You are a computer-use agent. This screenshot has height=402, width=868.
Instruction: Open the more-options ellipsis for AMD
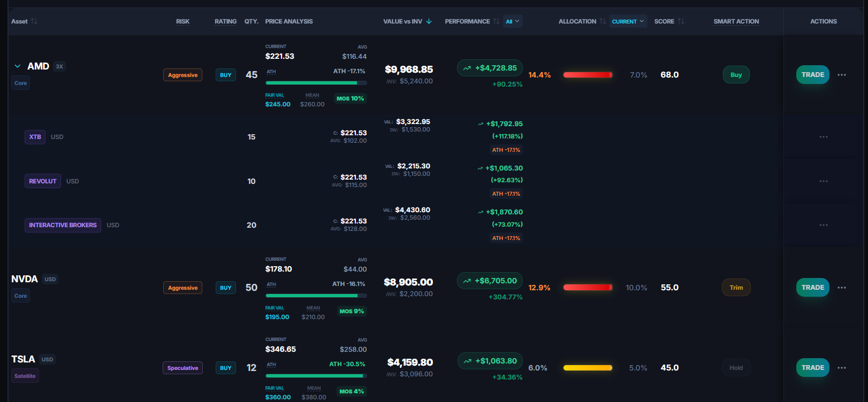(x=842, y=75)
